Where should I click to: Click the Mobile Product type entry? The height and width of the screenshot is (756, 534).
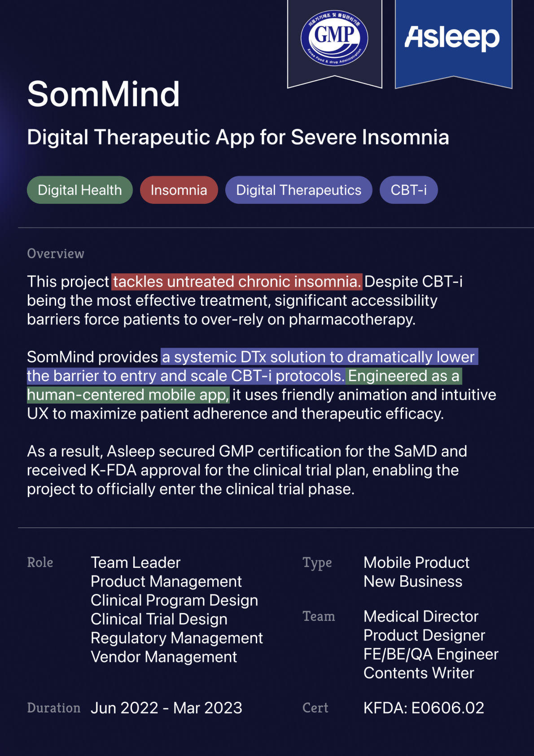click(x=416, y=563)
